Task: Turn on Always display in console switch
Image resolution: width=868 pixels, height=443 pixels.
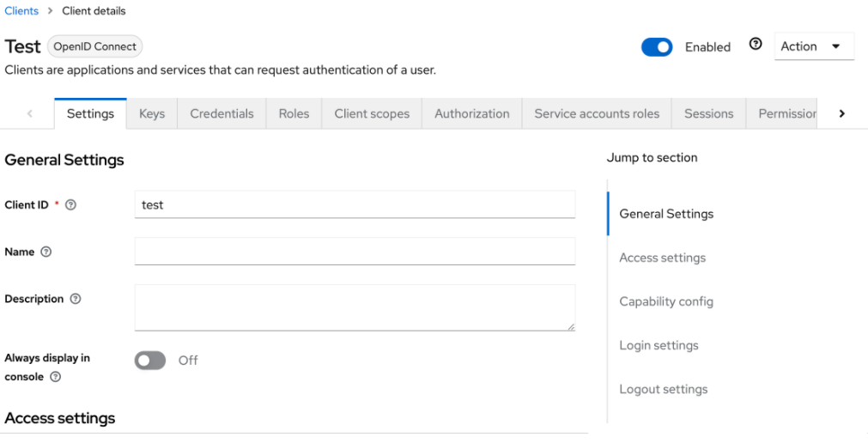Action: tap(149, 361)
